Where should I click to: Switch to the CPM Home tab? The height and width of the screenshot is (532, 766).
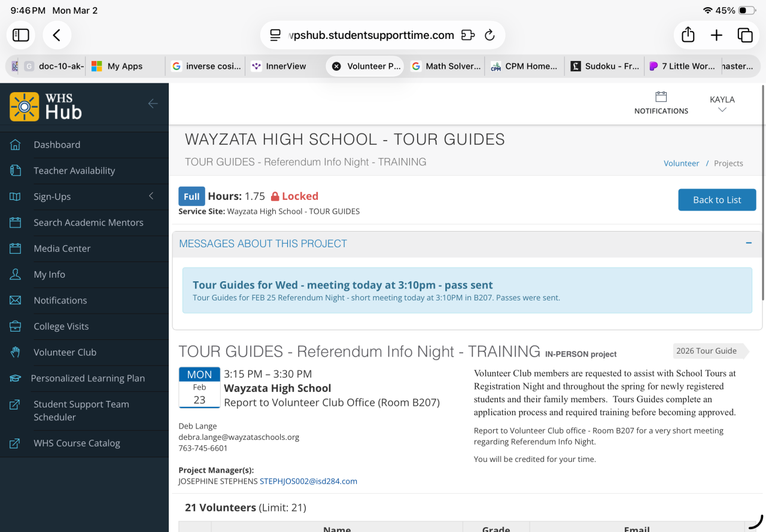click(x=525, y=66)
